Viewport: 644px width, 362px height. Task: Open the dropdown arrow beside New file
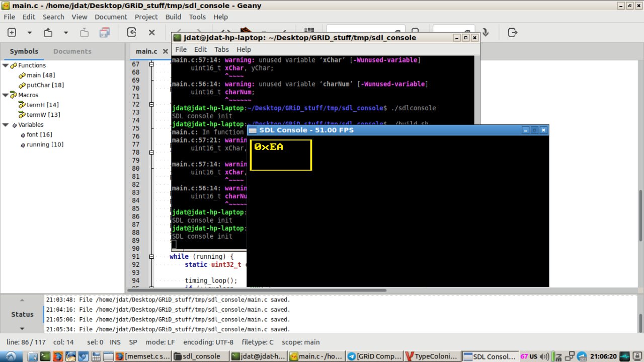(29, 33)
